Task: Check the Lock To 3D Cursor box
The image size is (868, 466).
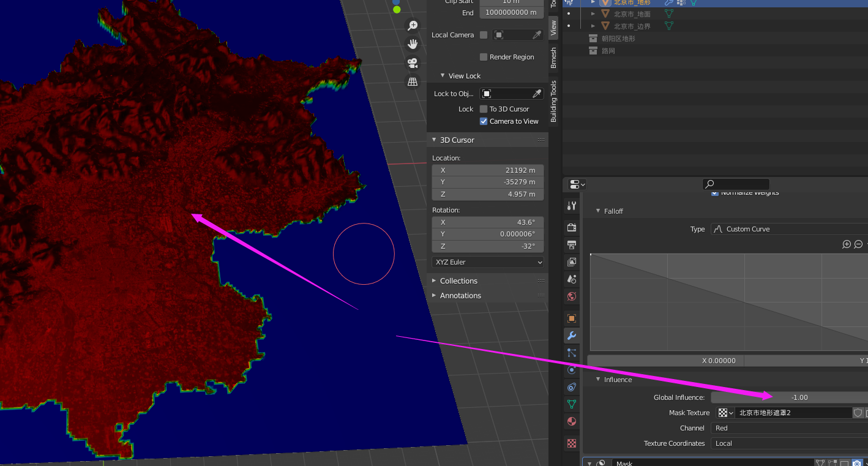Action: point(484,109)
